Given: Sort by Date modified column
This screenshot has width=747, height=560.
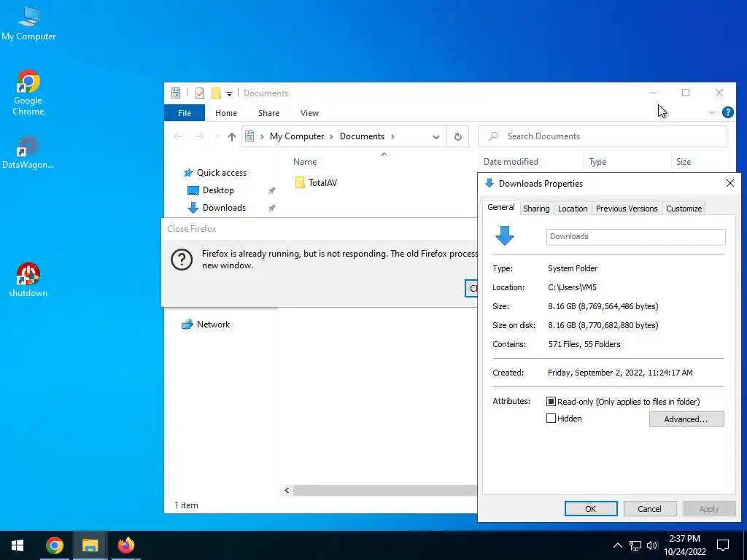Looking at the screenshot, I should coord(511,162).
